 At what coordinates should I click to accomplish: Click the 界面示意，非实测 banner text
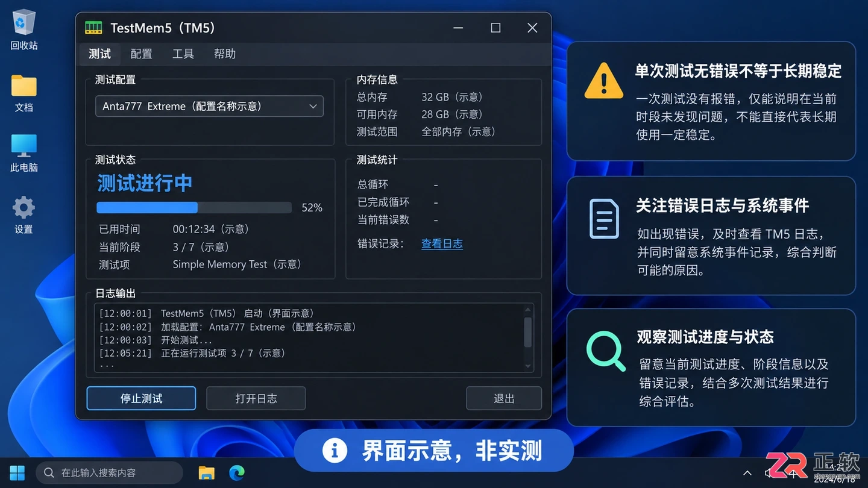click(452, 451)
